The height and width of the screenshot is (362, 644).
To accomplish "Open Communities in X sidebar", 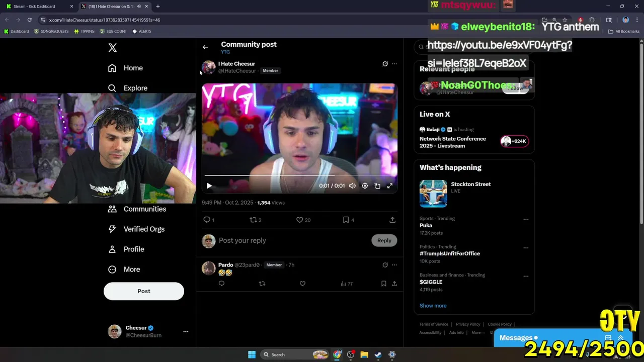I will [137, 209].
